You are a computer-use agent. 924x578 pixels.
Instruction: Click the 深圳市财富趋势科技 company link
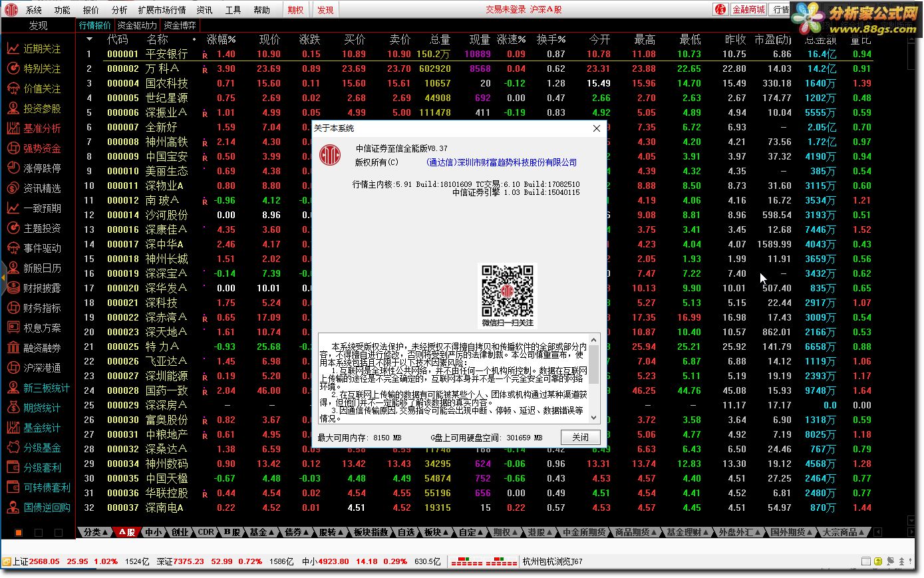(502, 162)
